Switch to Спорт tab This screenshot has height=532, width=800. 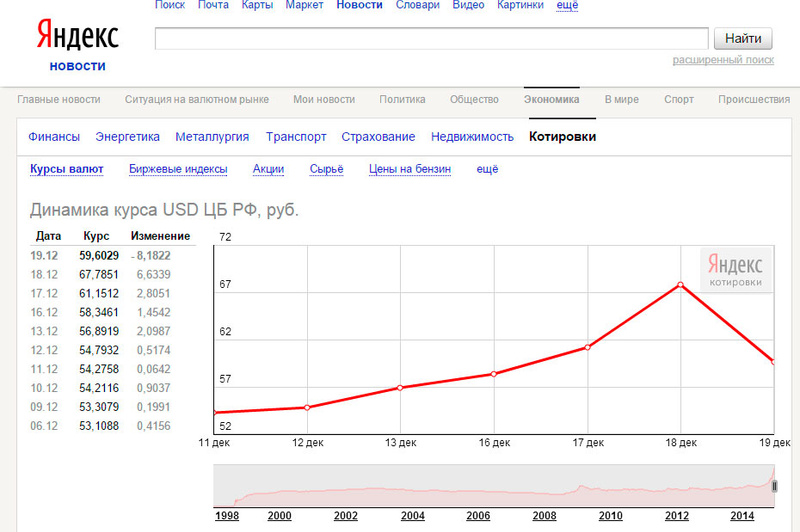679,99
